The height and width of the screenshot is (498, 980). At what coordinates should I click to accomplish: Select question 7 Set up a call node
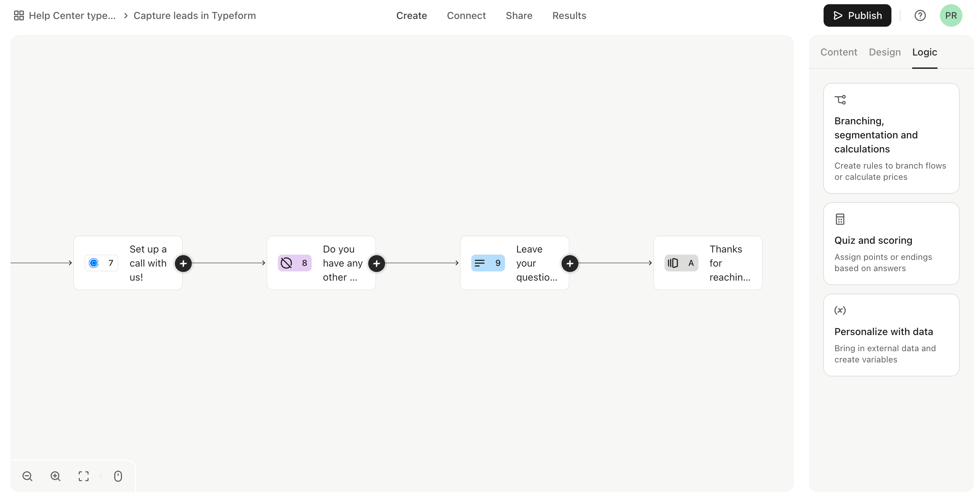[128, 263]
